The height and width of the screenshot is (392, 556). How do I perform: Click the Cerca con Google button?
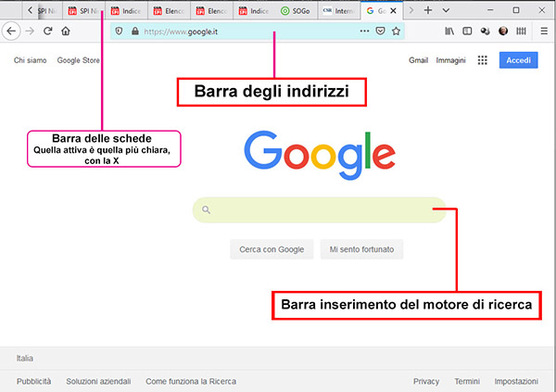(x=272, y=249)
